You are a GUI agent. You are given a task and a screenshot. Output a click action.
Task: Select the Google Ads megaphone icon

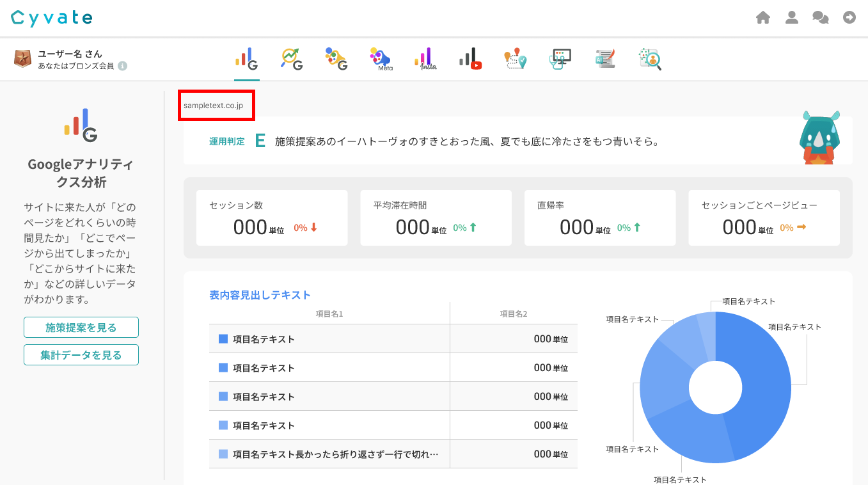click(336, 59)
